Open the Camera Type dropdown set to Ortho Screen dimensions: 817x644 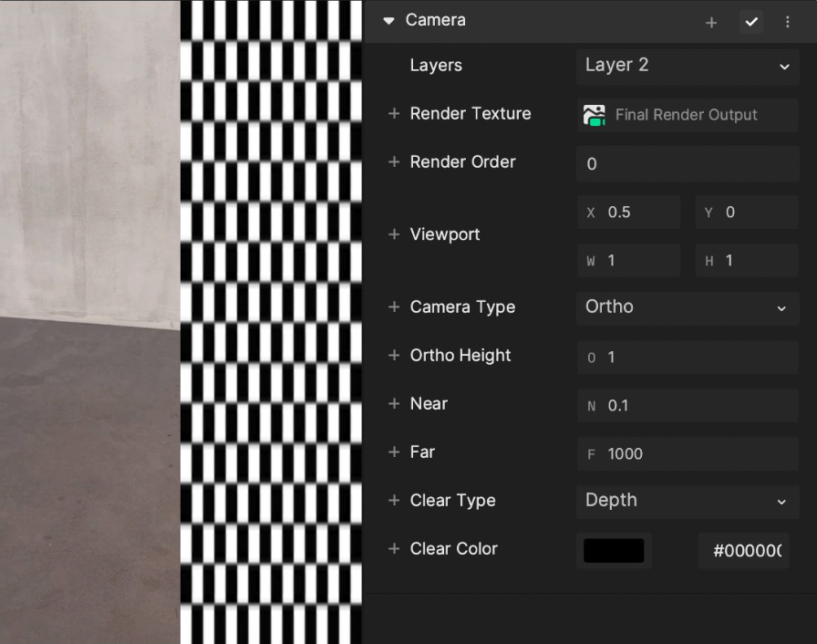click(x=688, y=308)
